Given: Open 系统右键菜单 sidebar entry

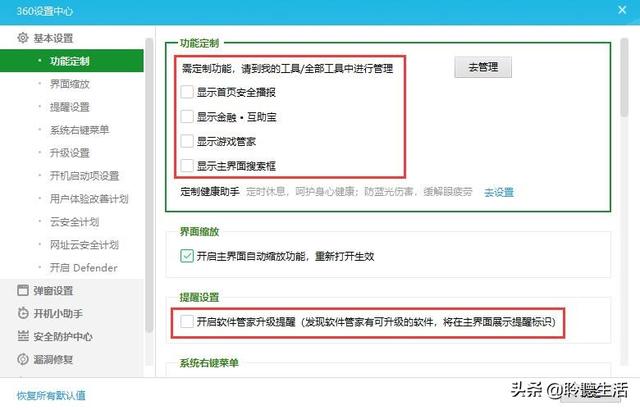Looking at the screenshot, I should point(79,130).
